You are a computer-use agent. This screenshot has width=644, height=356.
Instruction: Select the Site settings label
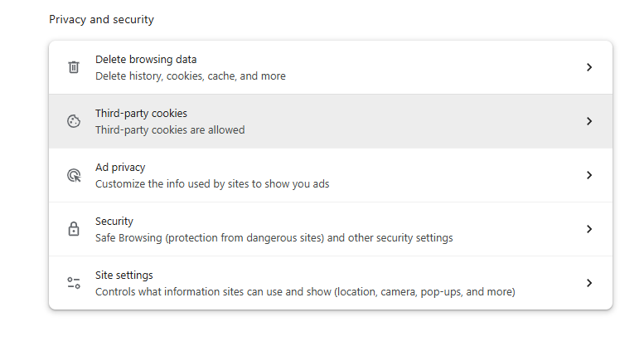tap(124, 276)
